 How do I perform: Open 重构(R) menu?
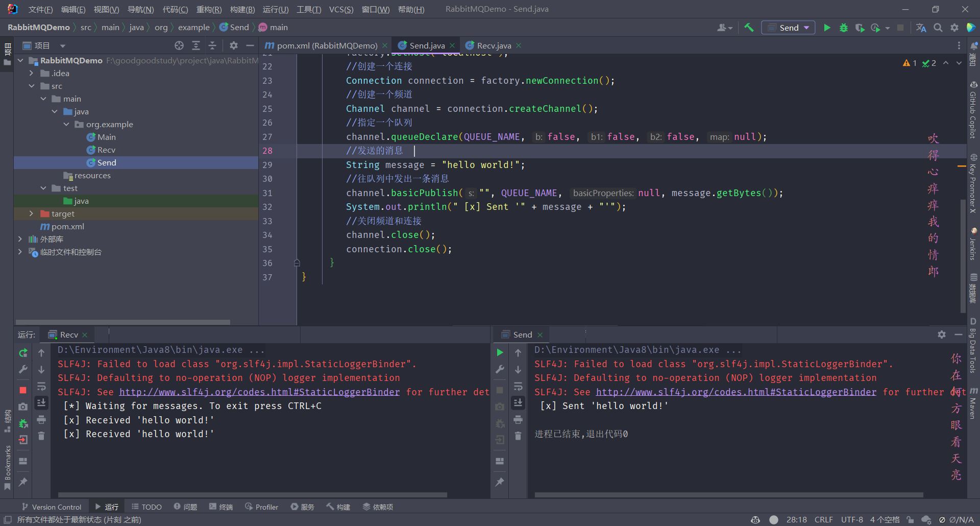pyautogui.click(x=209, y=9)
